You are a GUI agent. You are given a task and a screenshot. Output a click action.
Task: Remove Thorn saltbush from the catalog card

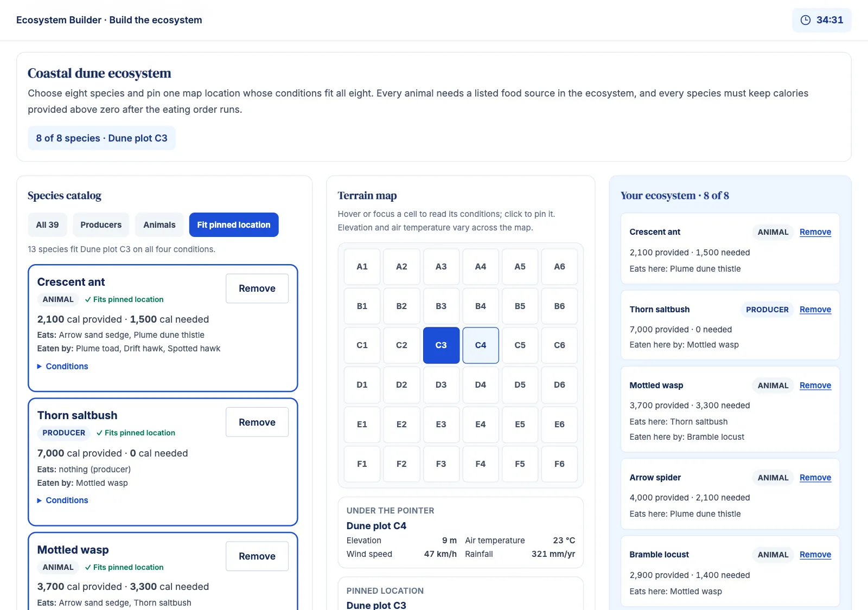(257, 422)
